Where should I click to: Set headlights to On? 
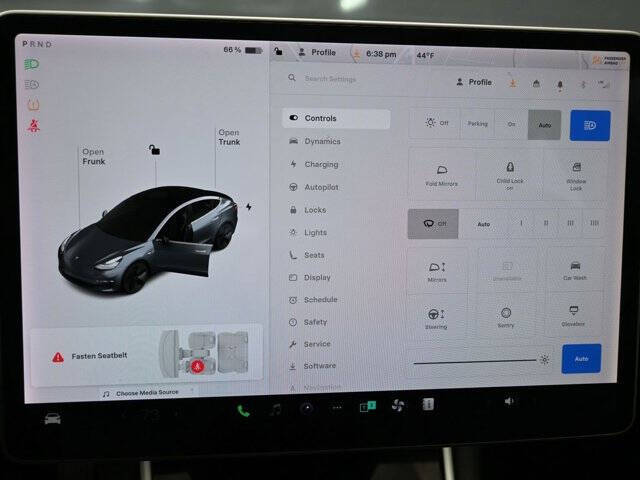tap(511, 124)
